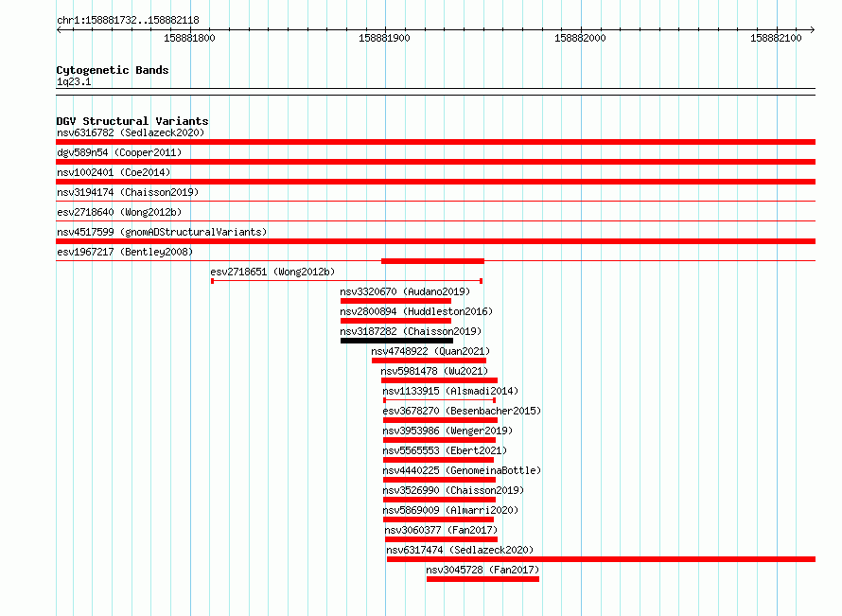Select the nsv2800894 (Huddleston2016) label
This screenshot has height=616, width=842.
416,311
